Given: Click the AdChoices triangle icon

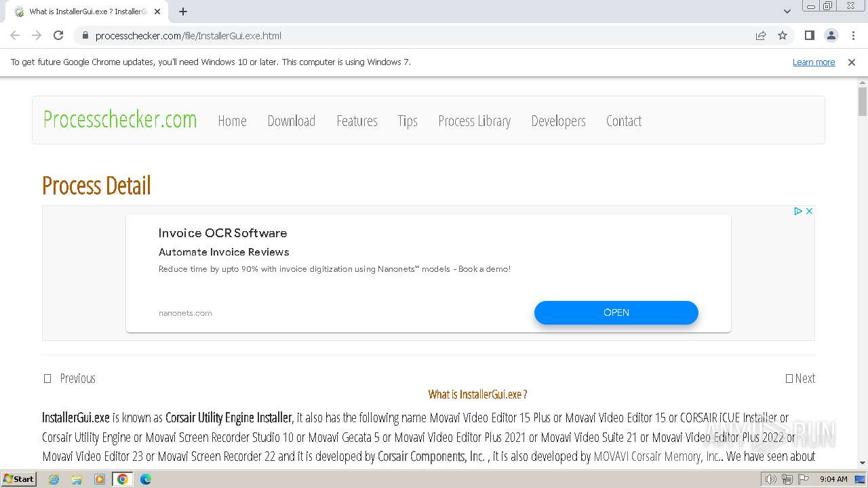Looking at the screenshot, I should 798,211.
